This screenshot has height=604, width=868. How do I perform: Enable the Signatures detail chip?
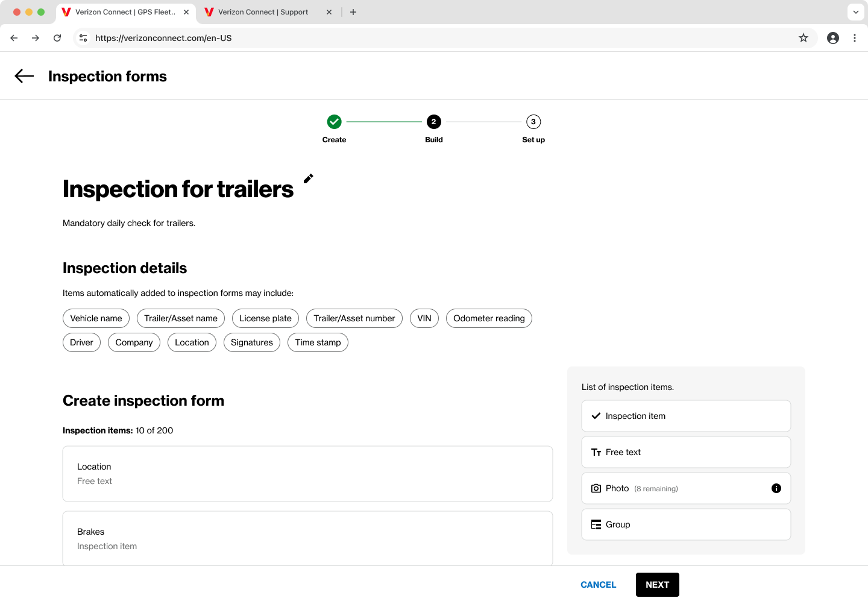[251, 342]
